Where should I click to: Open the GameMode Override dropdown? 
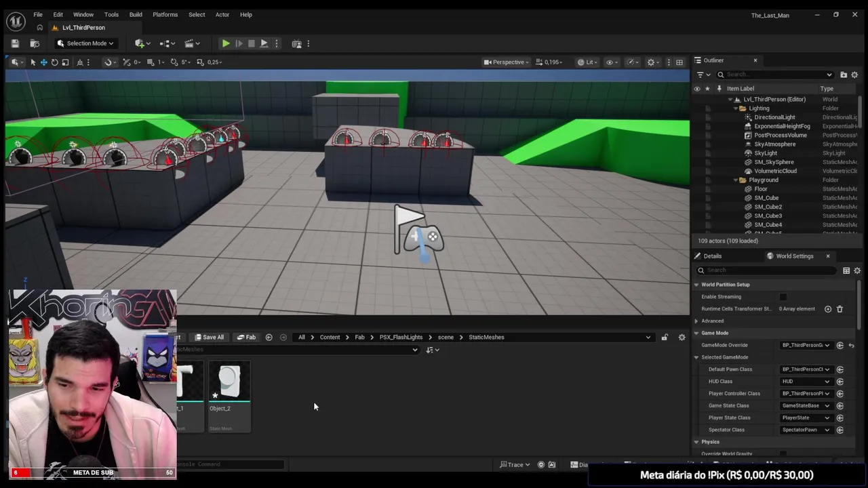(x=806, y=345)
